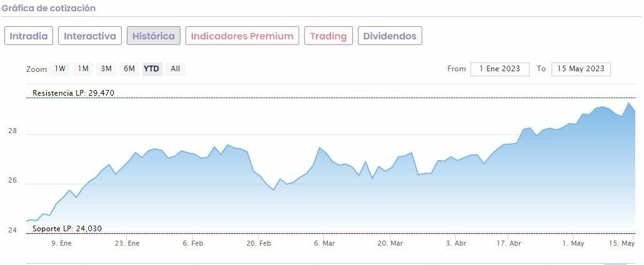644x265 pixels.
Task: Click the 6. Mar axis label
Action: 325,243
